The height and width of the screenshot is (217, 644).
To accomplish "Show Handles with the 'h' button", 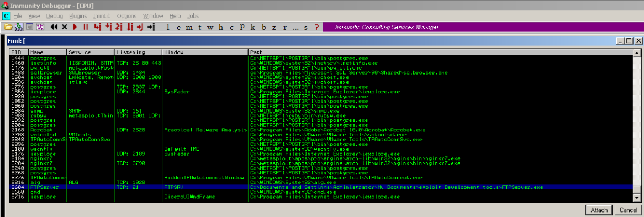I will 221,27.
